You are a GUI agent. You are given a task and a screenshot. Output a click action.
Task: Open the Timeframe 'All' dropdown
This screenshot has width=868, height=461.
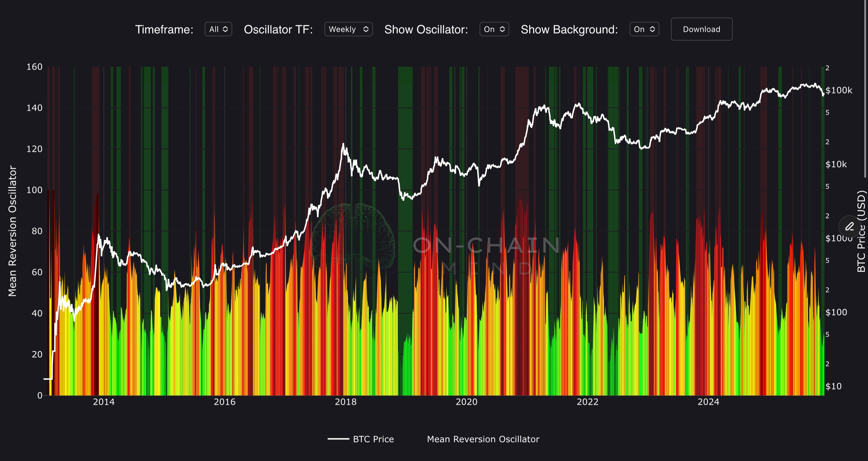(218, 29)
